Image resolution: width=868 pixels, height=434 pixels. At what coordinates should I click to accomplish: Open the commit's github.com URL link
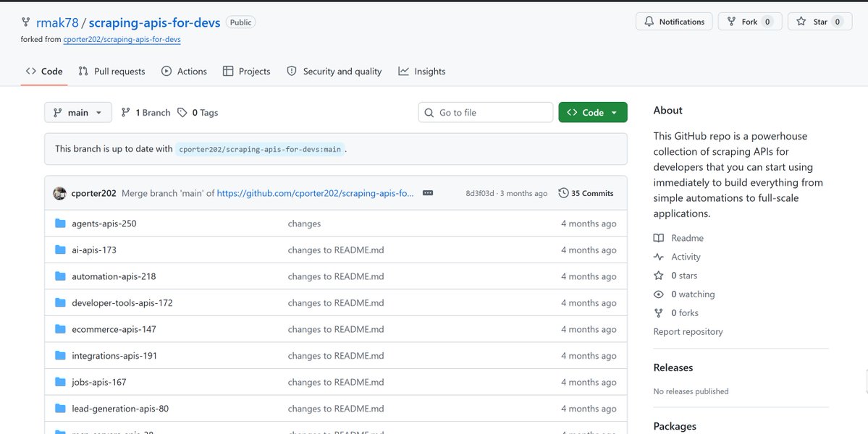[315, 194]
